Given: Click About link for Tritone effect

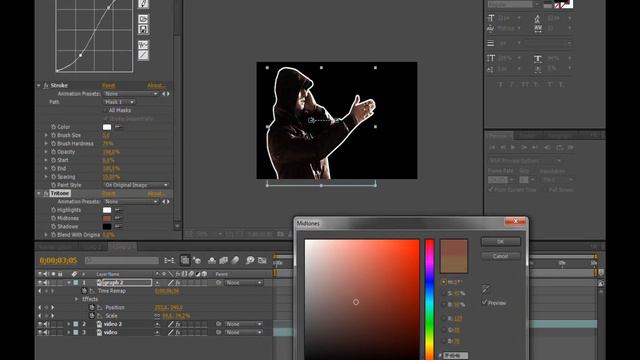Looking at the screenshot, I should [x=156, y=193].
